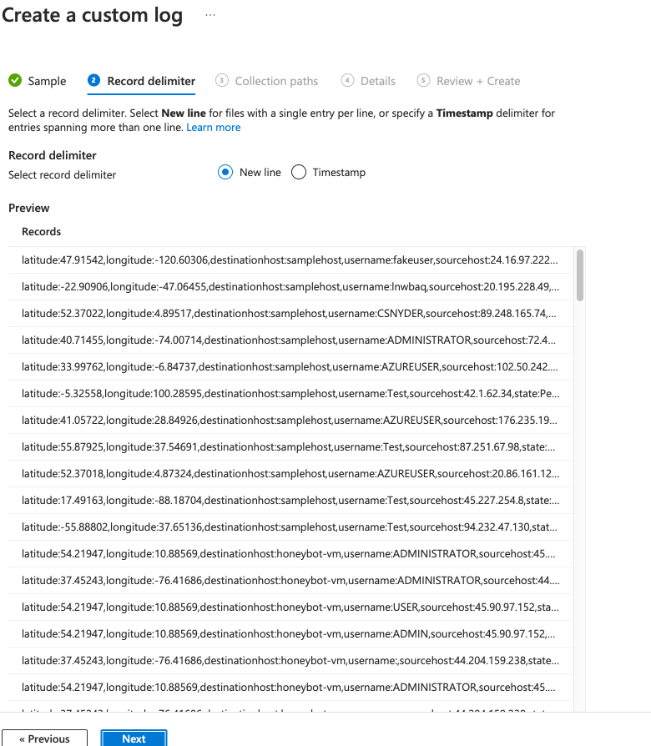This screenshot has height=746, width=651.
Task: Click the green checkmark Sample step icon
Action: tap(15, 81)
